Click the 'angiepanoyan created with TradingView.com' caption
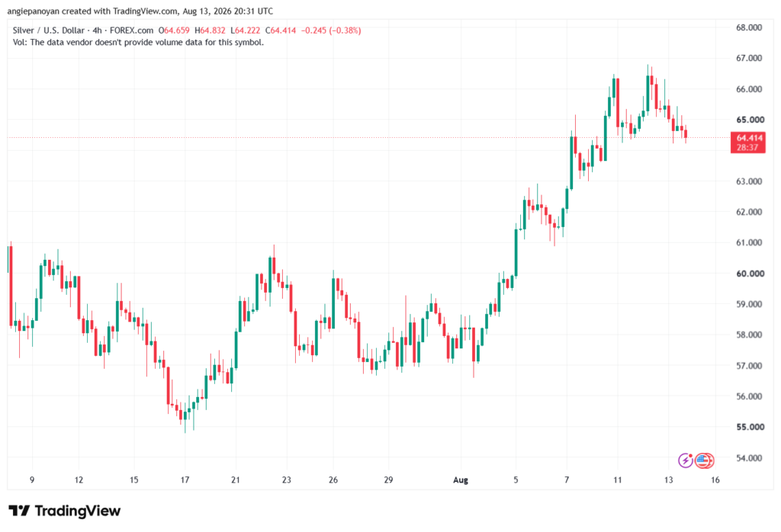Viewport: 781px width, 532px height. tap(92, 11)
